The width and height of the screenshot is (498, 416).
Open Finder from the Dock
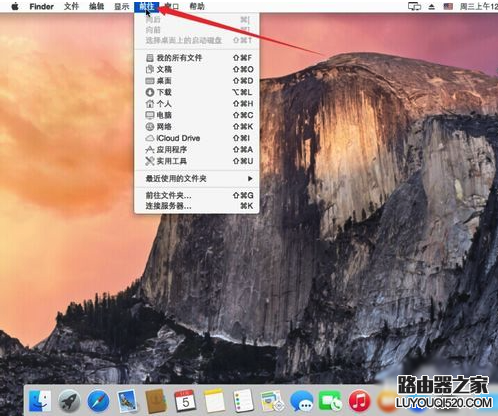(x=40, y=401)
